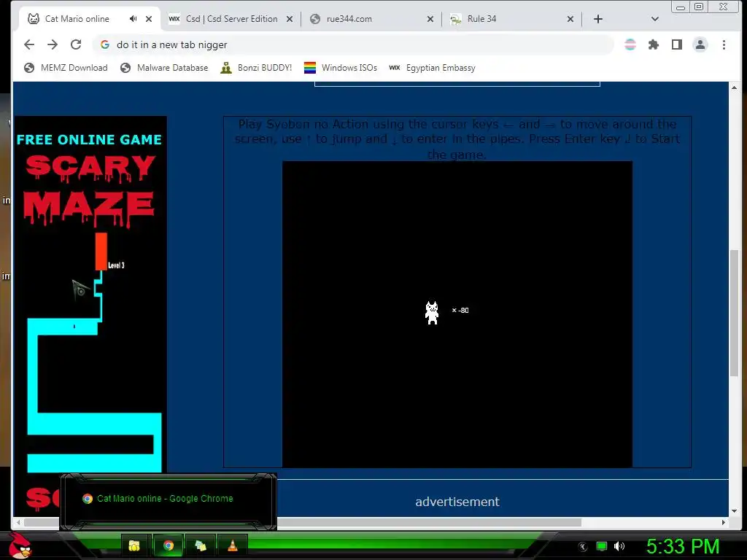The width and height of the screenshot is (747, 560).
Task: Open the profile avatar menu
Action: [x=700, y=44]
